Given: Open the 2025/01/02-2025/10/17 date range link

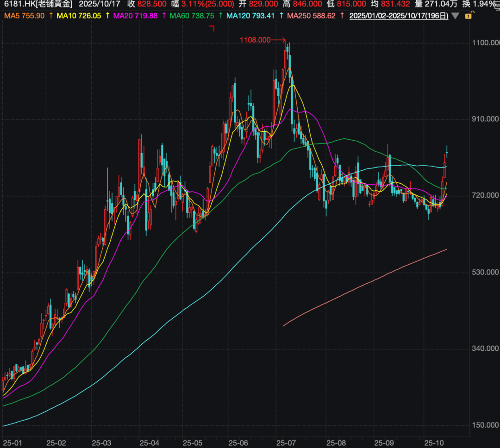Looking at the screenshot, I should pos(399,16).
